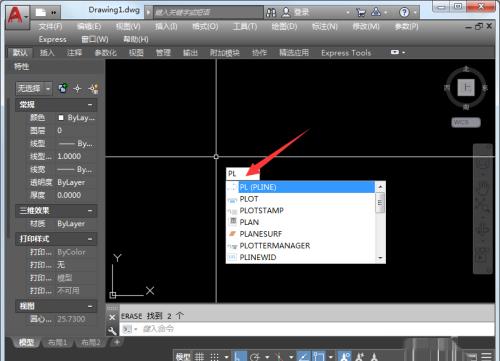Open the Autodesk shopping cart icon
The width and height of the screenshot is (500, 361).
pos(360,13)
